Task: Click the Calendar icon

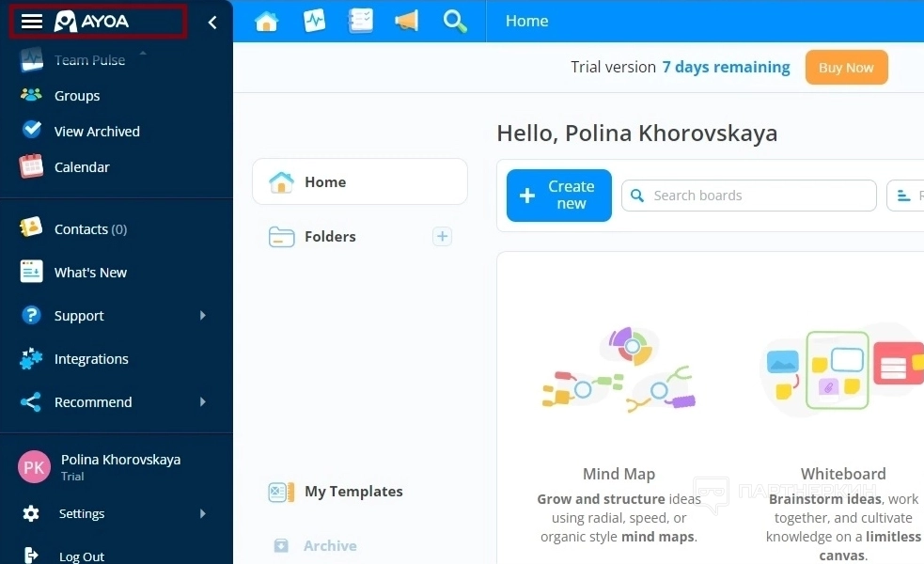Action: pos(31,165)
